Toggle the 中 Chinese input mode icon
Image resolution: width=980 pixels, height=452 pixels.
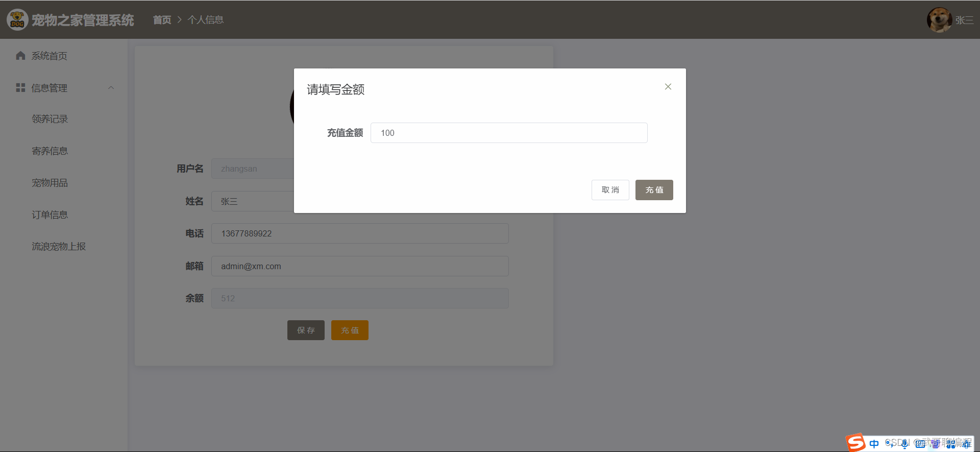(874, 444)
